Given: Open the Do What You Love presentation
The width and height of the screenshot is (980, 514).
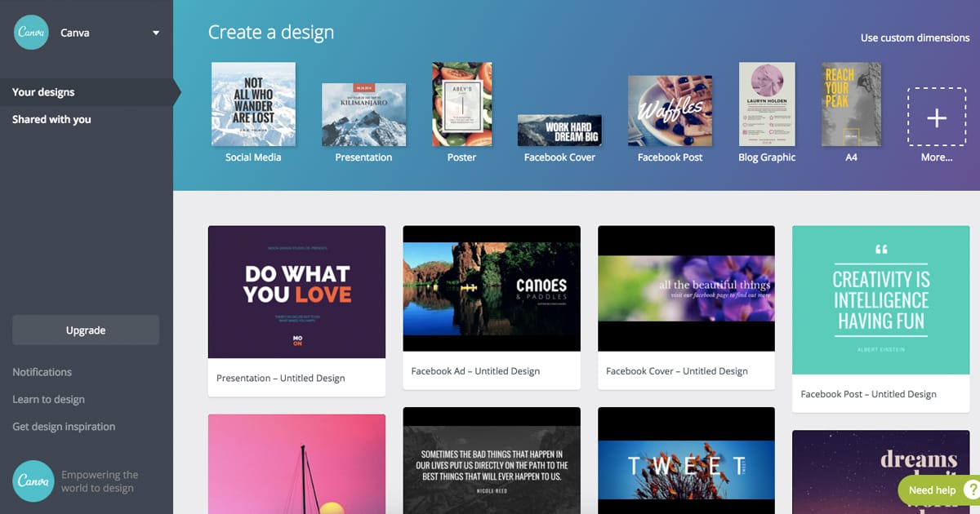Looking at the screenshot, I should point(296,292).
